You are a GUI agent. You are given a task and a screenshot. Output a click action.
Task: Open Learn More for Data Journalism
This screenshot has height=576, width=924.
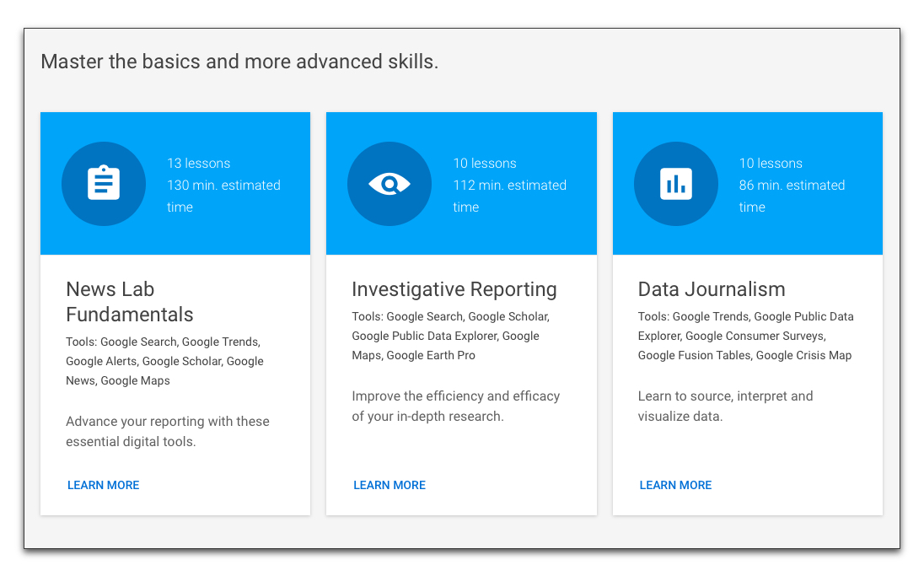(x=675, y=485)
